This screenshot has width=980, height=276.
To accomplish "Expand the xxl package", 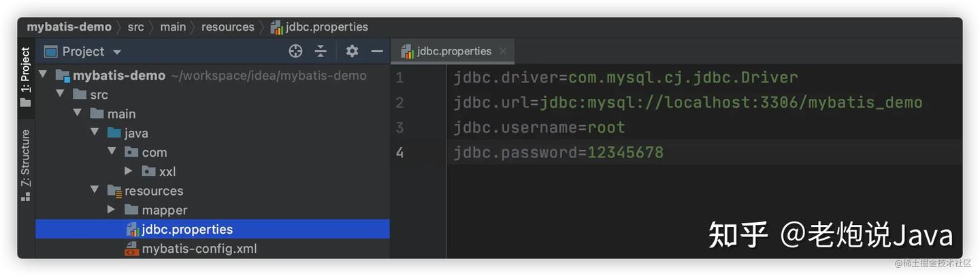I will coord(129,171).
